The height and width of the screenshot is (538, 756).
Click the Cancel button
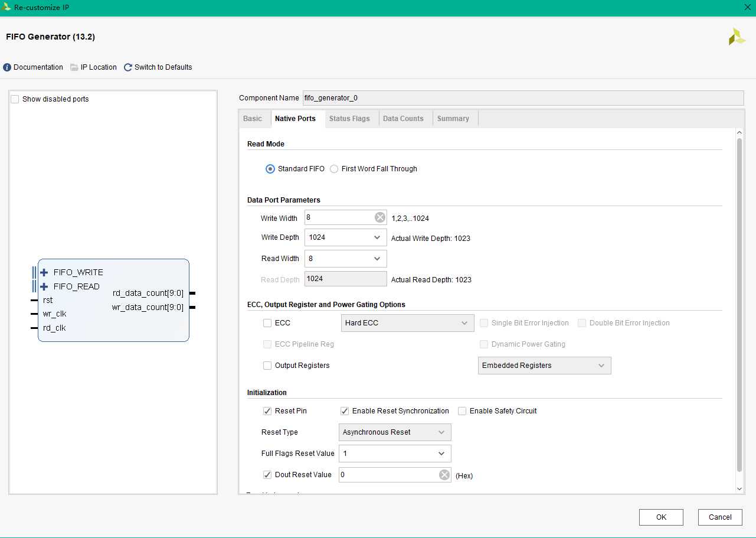click(x=720, y=517)
